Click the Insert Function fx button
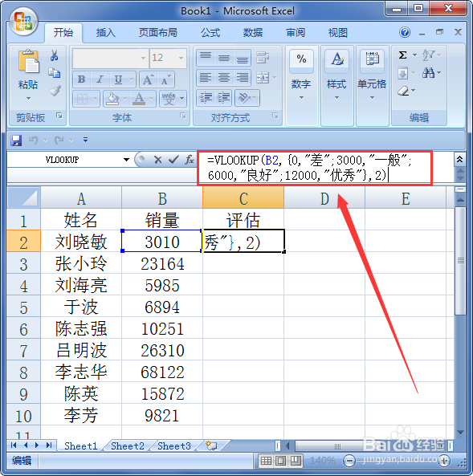 tap(190, 160)
